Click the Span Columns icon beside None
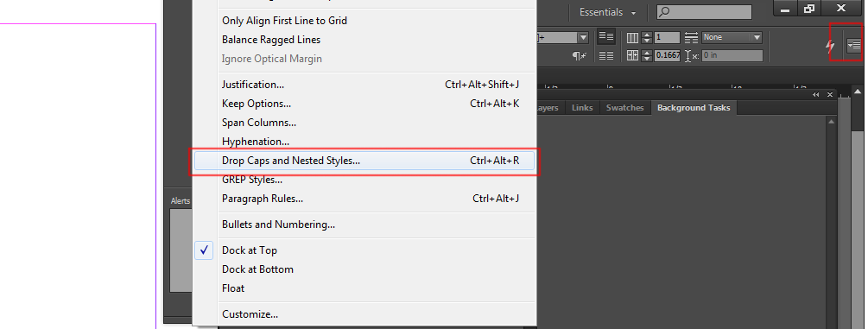This screenshot has height=329, width=868. coord(692,38)
